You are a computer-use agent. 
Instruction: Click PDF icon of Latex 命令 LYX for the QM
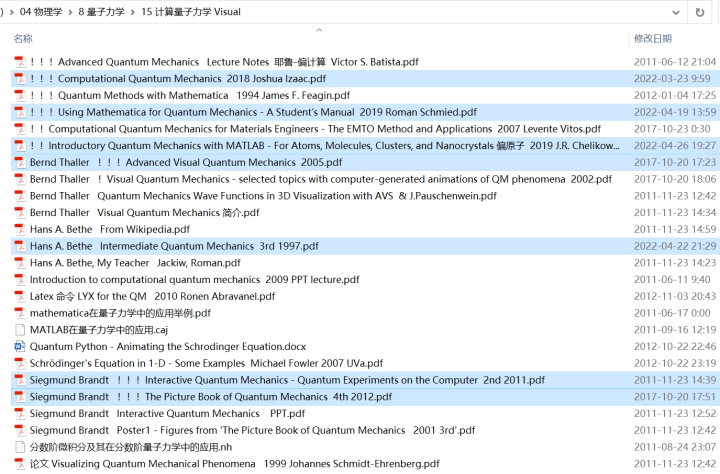tap(20, 296)
